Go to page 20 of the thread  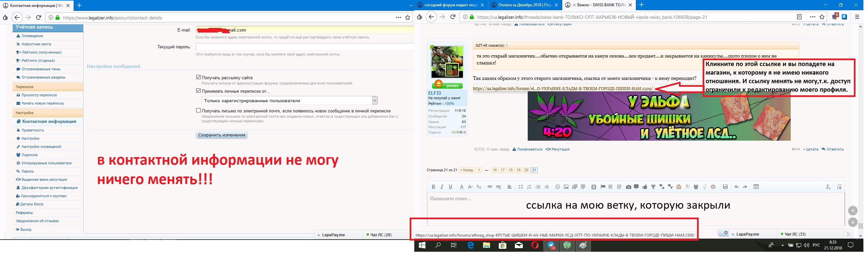(x=526, y=170)
